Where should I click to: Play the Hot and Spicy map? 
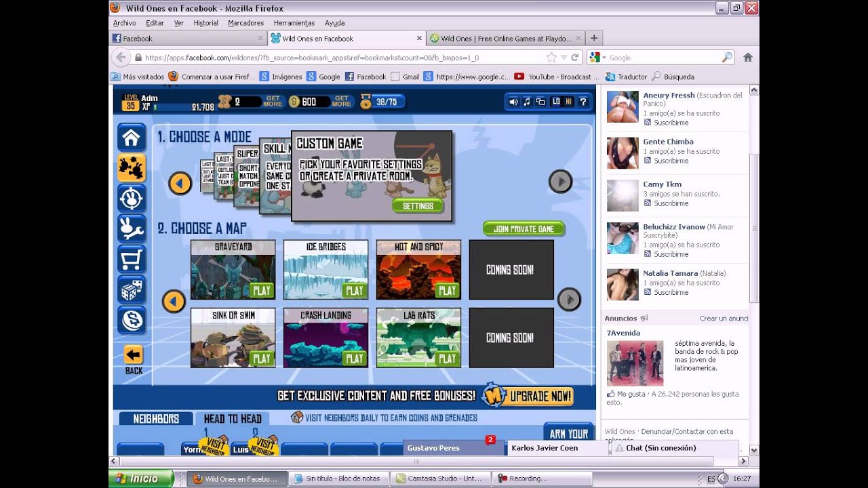click(448, 291)
